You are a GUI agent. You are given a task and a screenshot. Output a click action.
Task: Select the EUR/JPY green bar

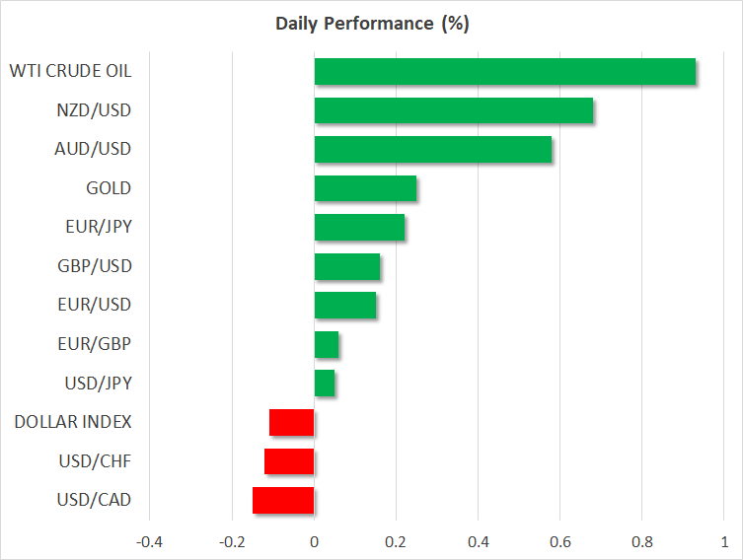[359, 228]
